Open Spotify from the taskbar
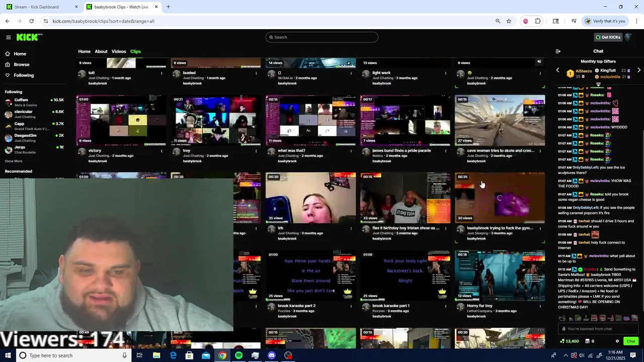The image size is (644, 362). point(238,355)
